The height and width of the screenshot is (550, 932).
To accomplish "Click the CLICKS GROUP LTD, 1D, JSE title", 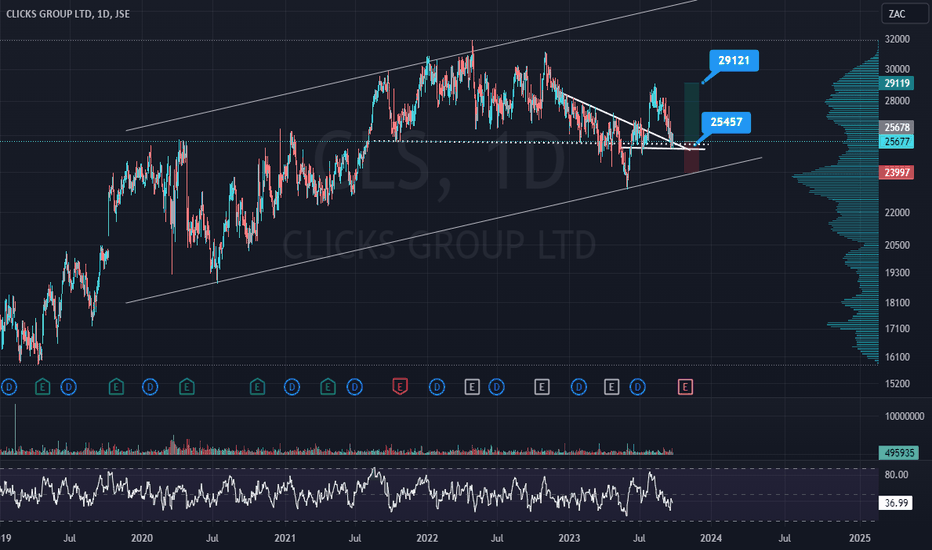I will (x=68, y=14).
